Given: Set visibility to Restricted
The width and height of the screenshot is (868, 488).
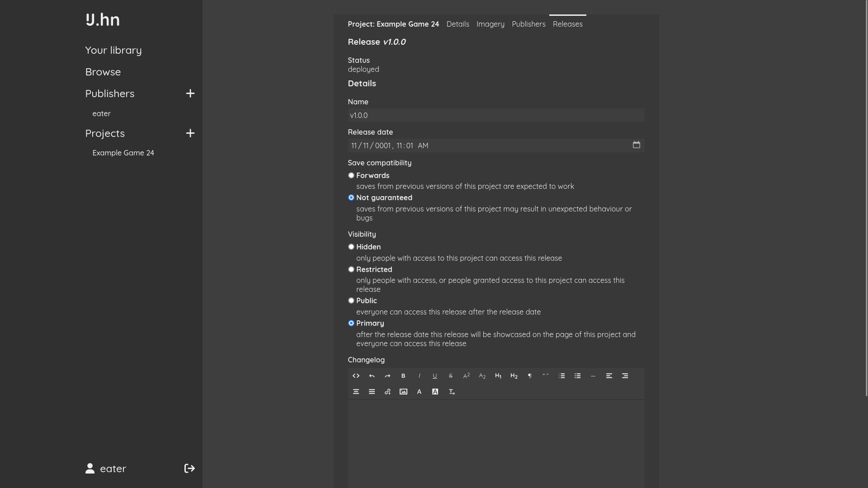Looking at the screenshot, I should click(x=351, y=269).
